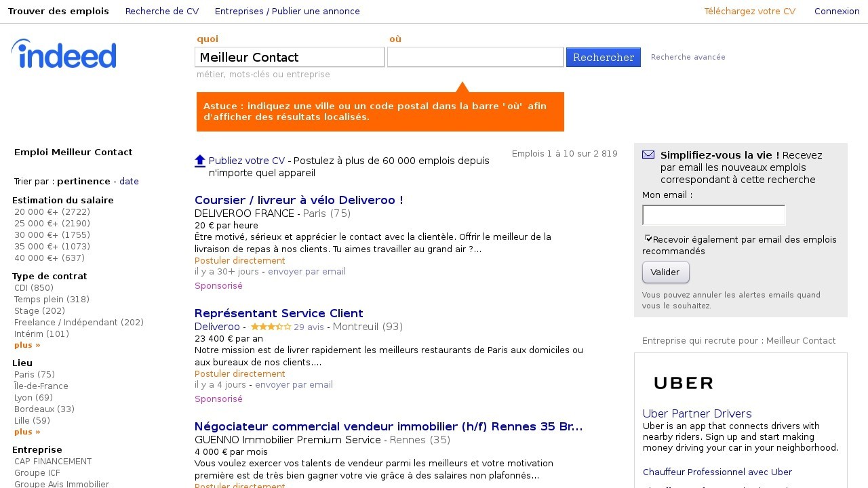Sort results by date
This screenshot has width=868, height=488.
(129, 181)
